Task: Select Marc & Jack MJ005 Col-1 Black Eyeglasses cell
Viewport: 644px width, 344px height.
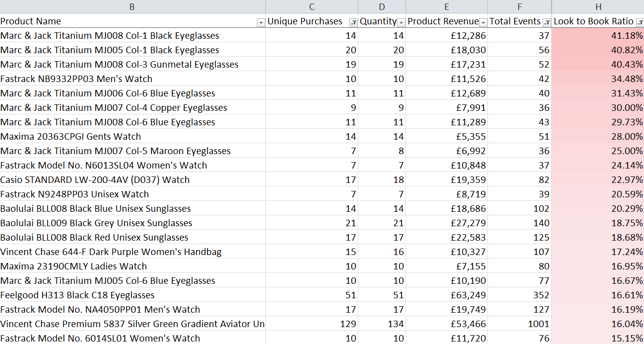Action: coord(133,50)
